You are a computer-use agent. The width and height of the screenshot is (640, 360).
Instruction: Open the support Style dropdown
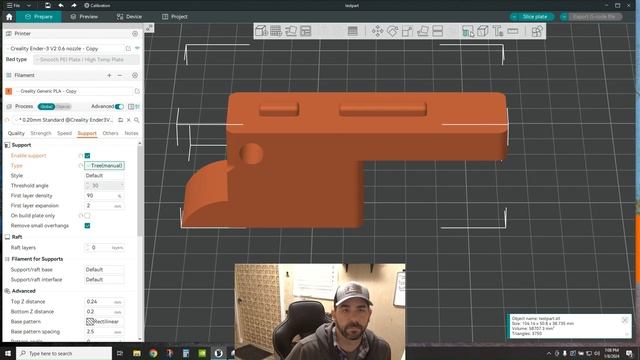click(x=104, y=176)
